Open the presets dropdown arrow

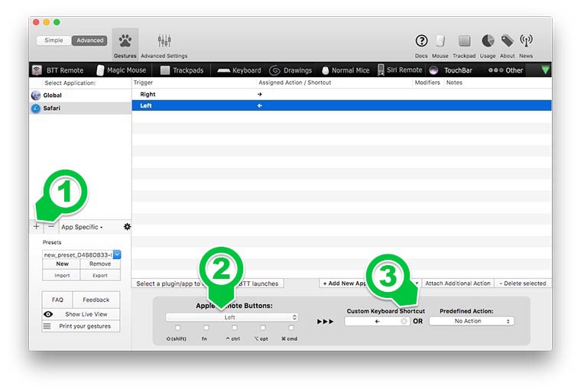click(x=117, y=254)
